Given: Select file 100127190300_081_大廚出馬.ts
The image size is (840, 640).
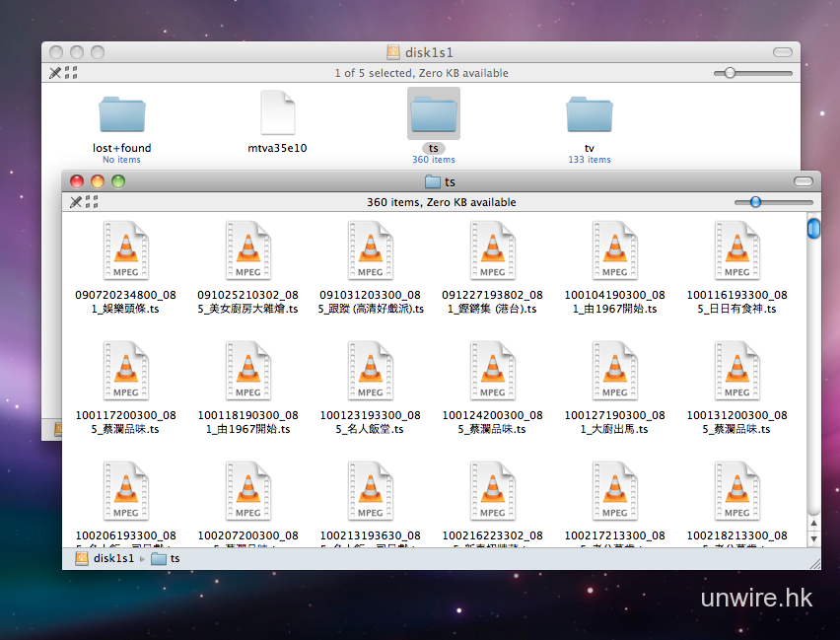Looking at the screenshot, I should [614, 372].
